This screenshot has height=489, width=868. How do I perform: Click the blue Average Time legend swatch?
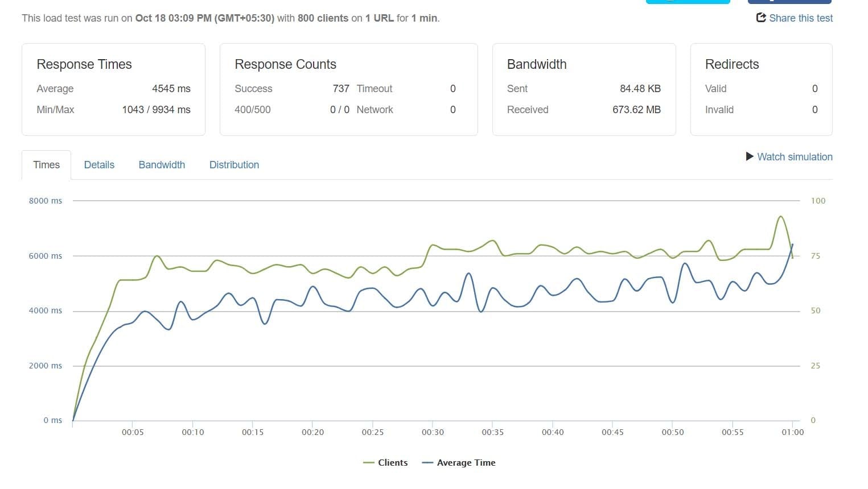(x=427, y=463)
